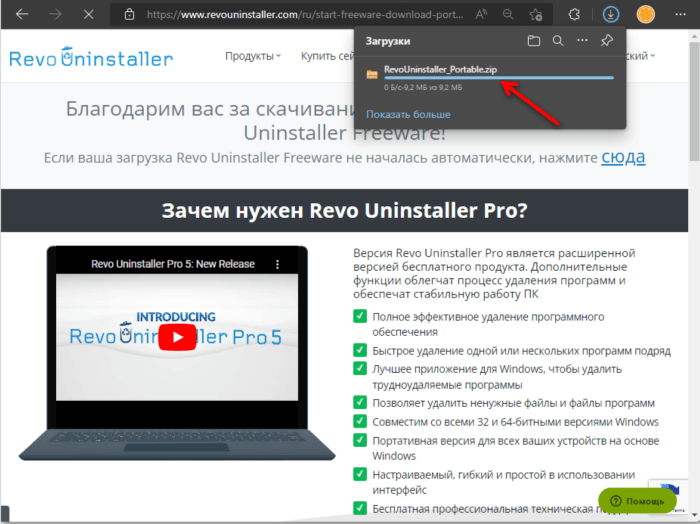Viewport: 700px width, 524px height.
Task: Click the Загрузки panel title
Action: tap(388, 41)
